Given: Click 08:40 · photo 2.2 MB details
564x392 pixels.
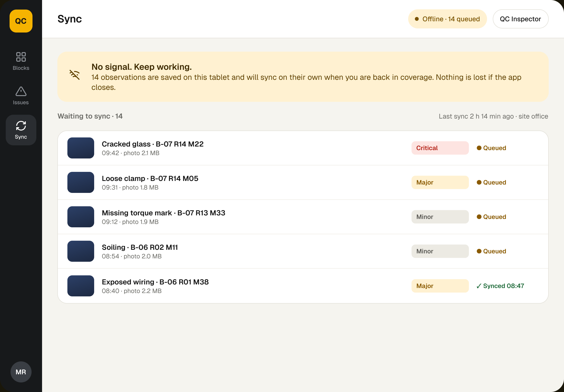Looking at the screenshot, I should click(132, 291).
